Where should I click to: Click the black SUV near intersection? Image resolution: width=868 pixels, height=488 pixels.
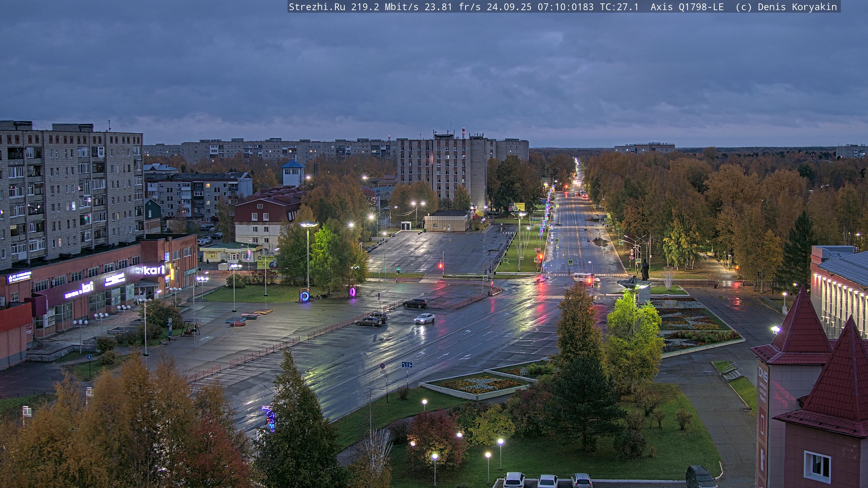[x=415, y=303]
